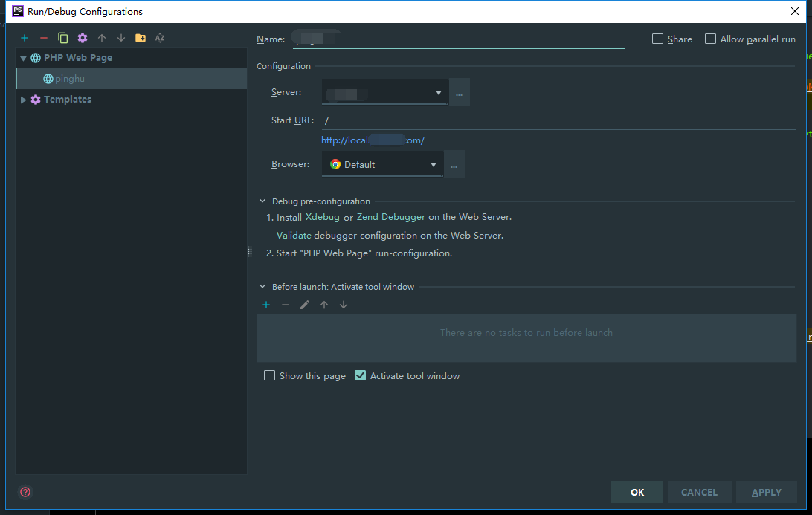The image size is (812, 515).
Task: Select the Templates item
Action: (x=68, y=100)
